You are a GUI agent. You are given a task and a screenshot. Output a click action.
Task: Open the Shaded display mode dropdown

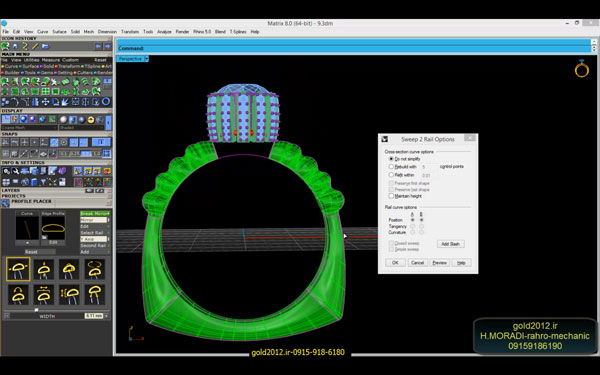[83, 127]
